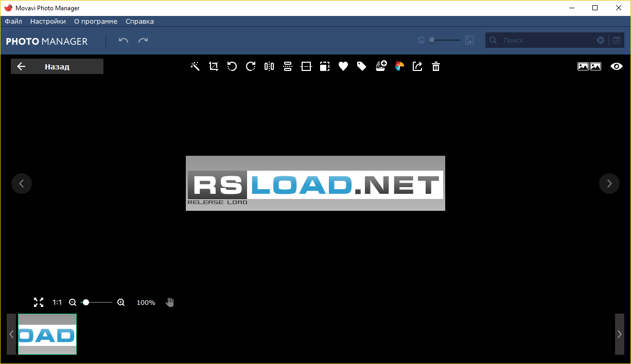Image resolution: width=631 pixels, height=364 pixels.
Task: Select the RSLOAD thumbnail in filmstrip
Action: 47,334
